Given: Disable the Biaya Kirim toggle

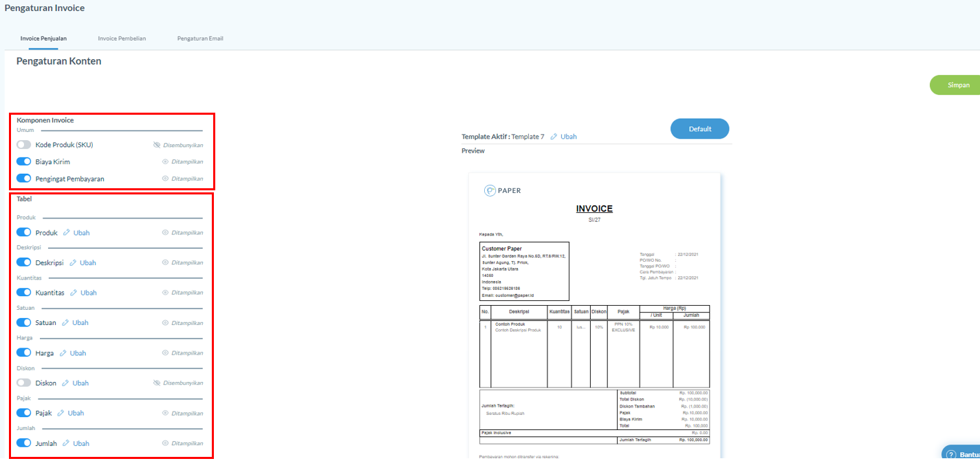Looking at the screenshot, I should pos(24,162).
